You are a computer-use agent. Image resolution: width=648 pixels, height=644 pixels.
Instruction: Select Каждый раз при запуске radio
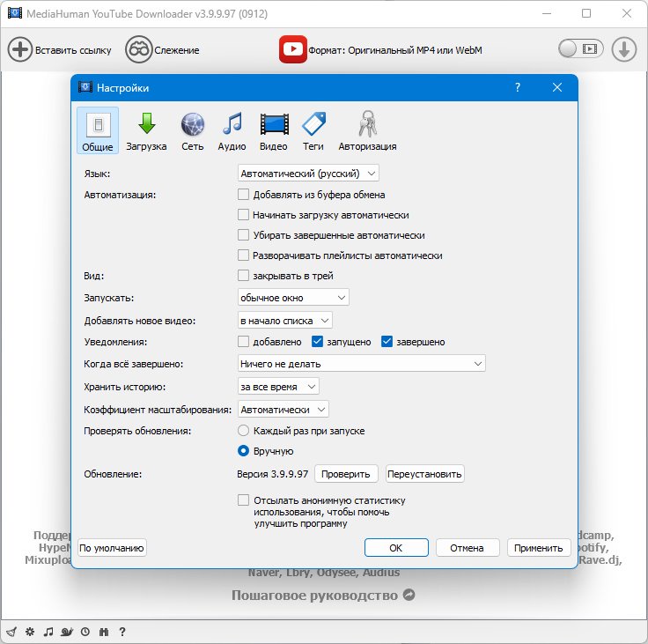(243, 431)
